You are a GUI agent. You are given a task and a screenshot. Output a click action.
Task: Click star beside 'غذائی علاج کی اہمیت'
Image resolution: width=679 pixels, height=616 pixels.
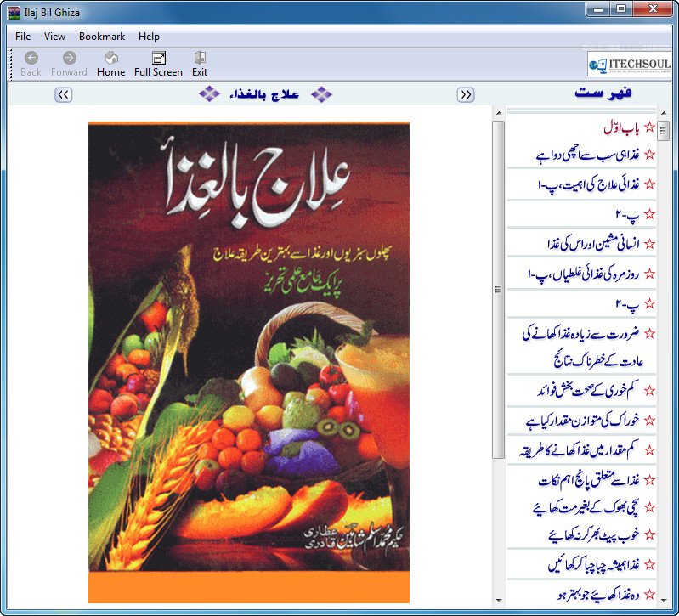tap(649, 184)
